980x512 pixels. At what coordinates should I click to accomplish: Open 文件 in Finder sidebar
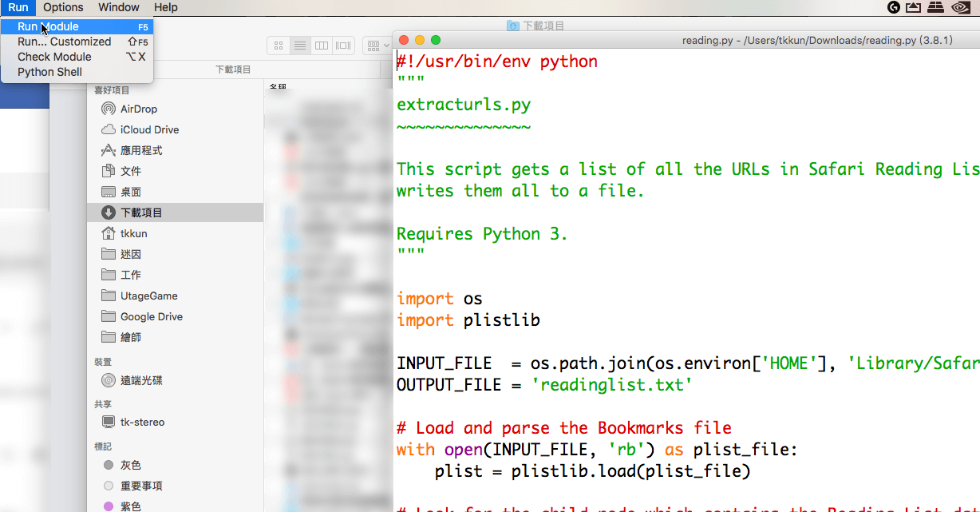175,171
